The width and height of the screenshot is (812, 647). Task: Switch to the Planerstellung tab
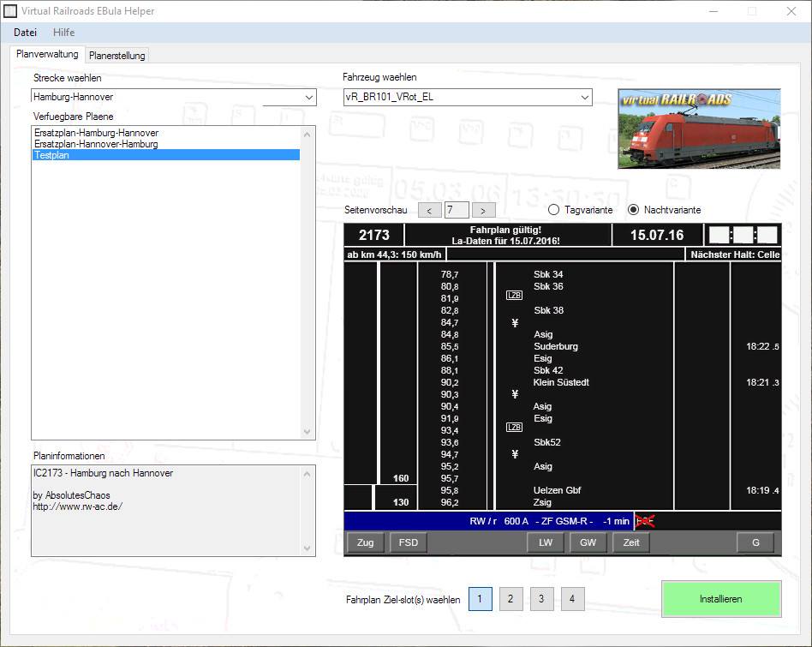coord(117,56)
